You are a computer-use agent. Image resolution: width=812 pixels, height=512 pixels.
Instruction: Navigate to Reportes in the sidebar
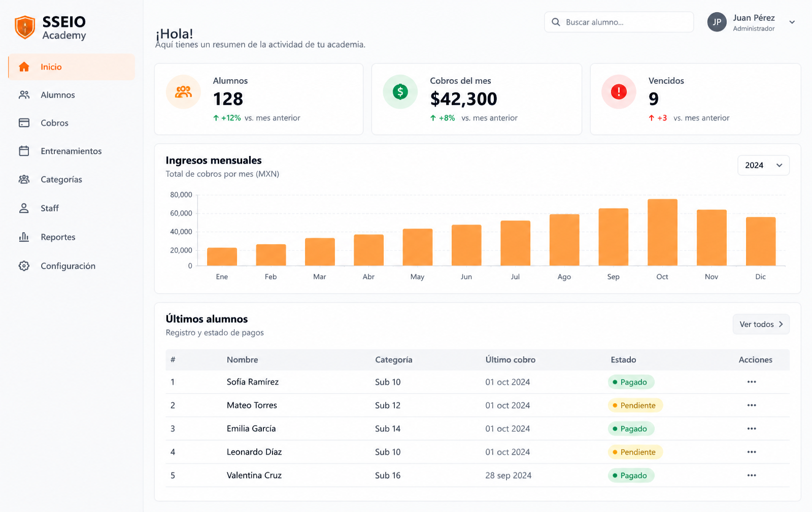72,237
